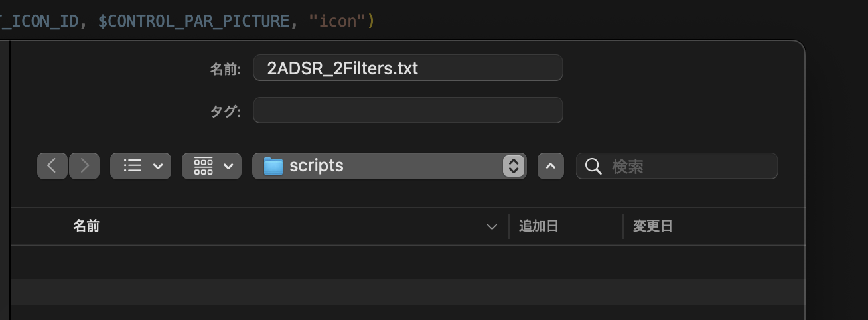Click the list view icon
The width and height of the screenshot is (868, 320).
click(133, 166)
